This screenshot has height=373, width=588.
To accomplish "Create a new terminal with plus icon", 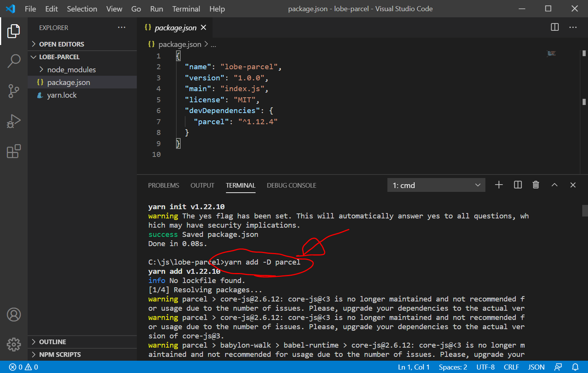I will [x=499, y=185].
